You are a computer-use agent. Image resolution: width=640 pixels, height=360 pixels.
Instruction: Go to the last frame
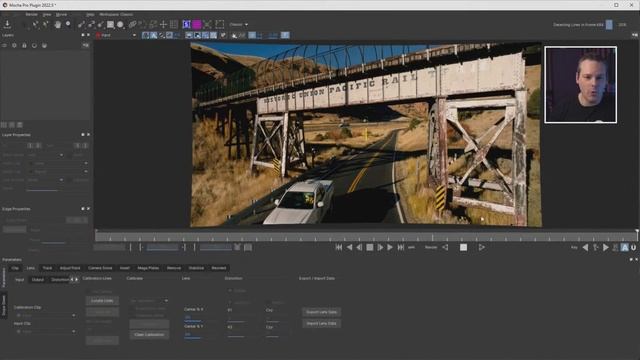[x=400, y=247]
